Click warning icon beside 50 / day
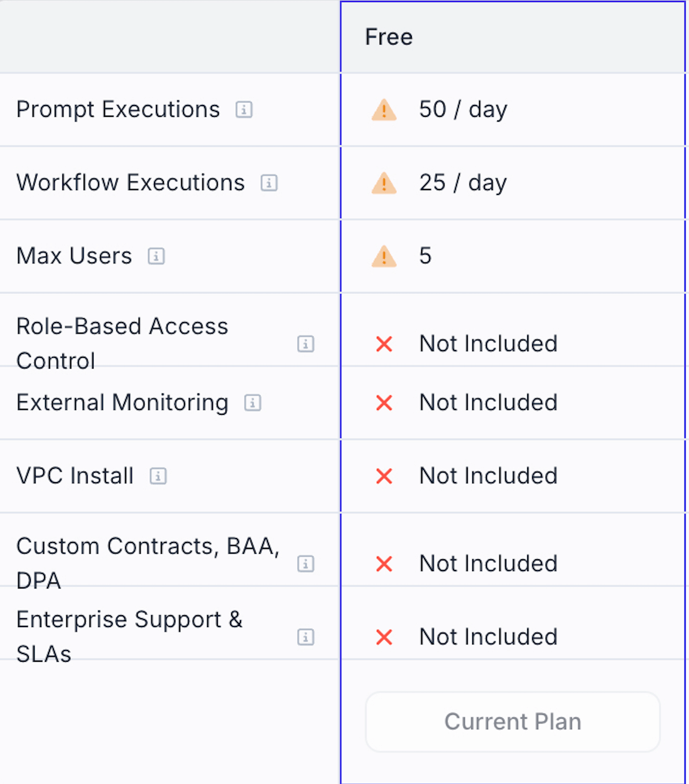 (x=384, y=110)
